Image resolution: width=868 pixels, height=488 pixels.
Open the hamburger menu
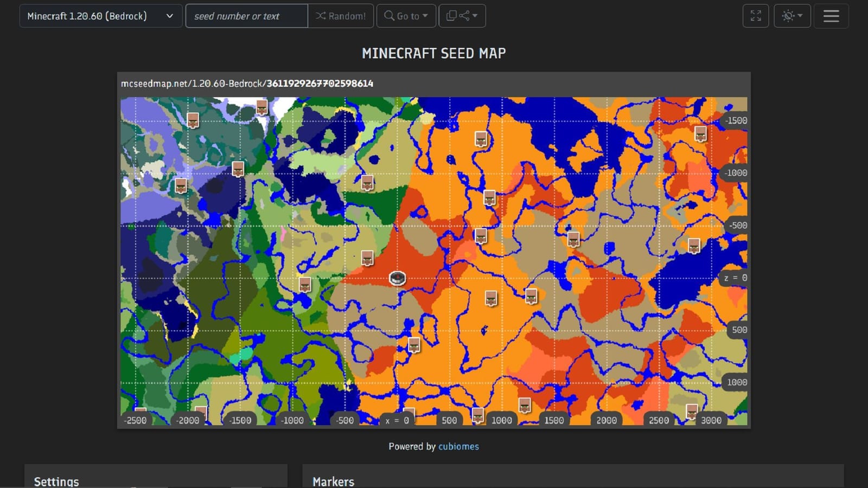tap(831, 16)
